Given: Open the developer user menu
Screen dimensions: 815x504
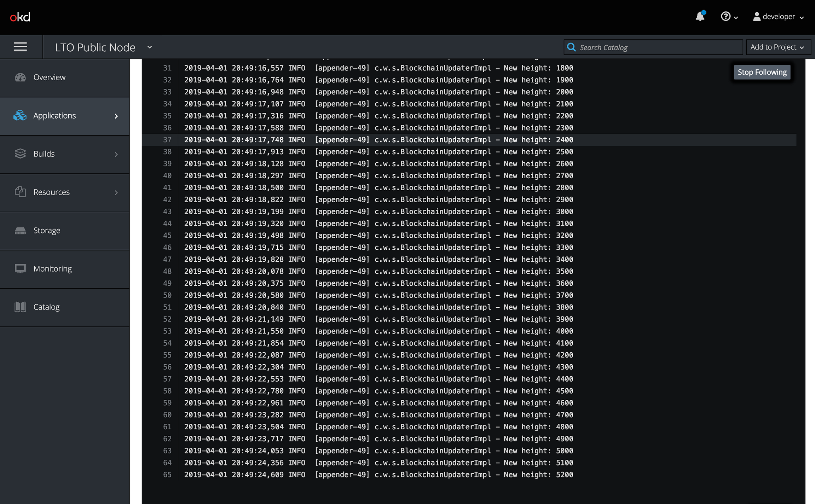Looking at the screenshot, I should 778,17.
